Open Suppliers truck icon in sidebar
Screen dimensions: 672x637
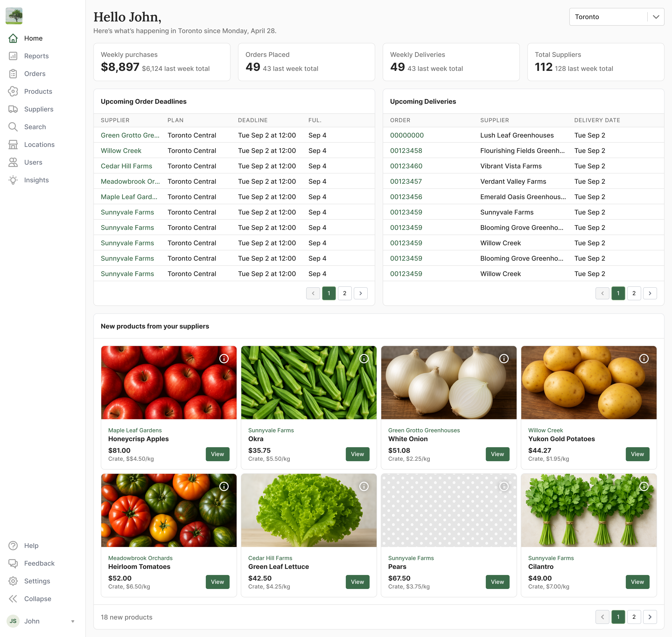point(13,109)
